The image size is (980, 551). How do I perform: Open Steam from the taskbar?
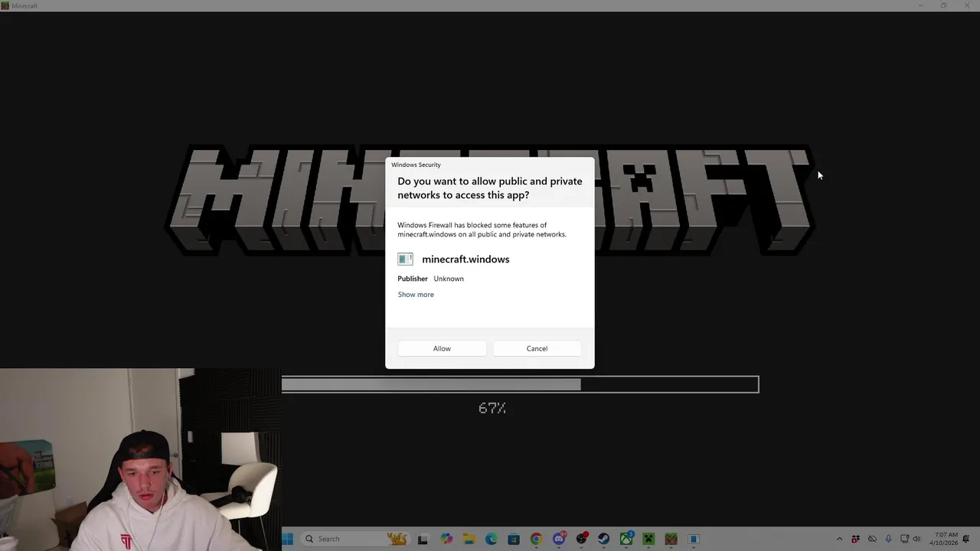click(603, 539)
